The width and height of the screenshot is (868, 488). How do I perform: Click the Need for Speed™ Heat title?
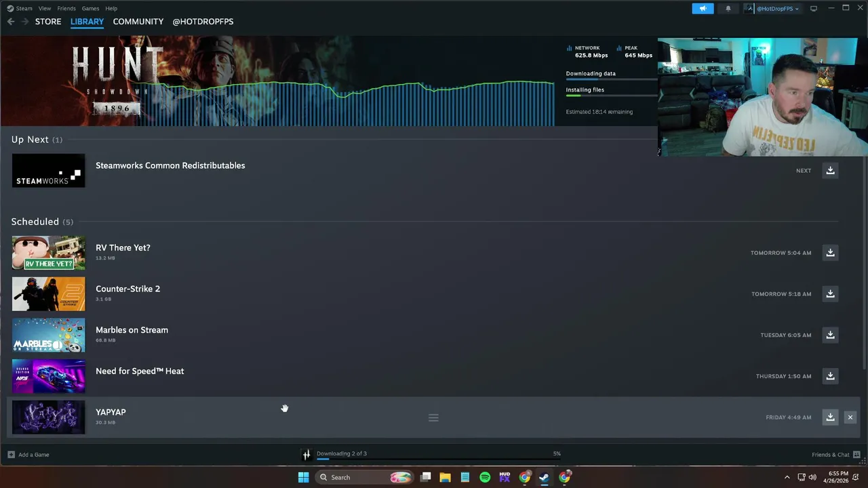click(140, 371)
